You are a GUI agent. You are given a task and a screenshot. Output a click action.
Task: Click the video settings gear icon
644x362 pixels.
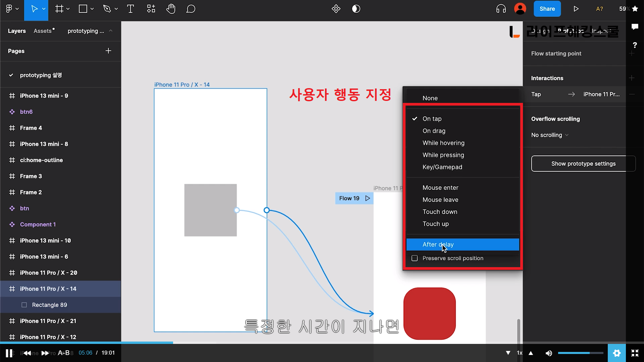coord(616,353)
